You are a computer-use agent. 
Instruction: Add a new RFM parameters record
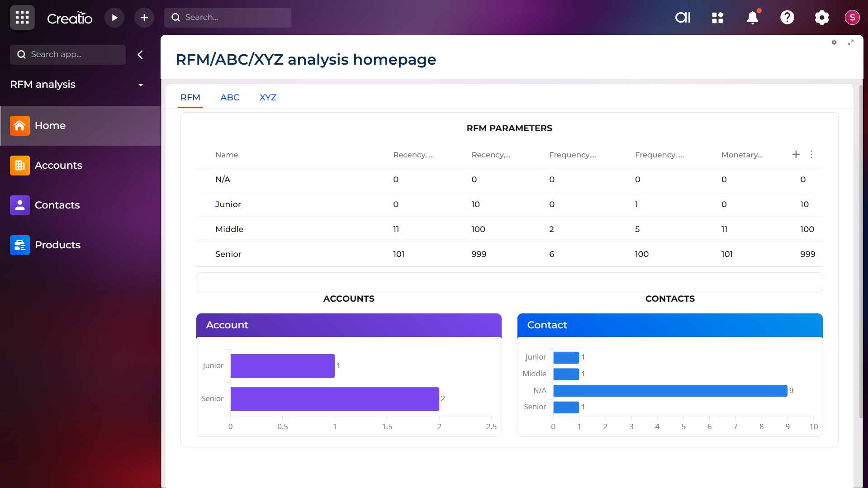(796, 155)
